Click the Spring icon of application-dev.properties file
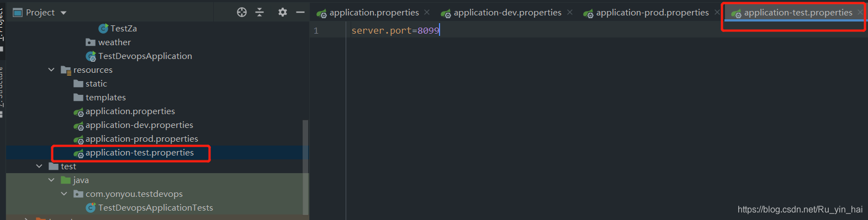The image size is (868, 220). [x=78, y=125]
